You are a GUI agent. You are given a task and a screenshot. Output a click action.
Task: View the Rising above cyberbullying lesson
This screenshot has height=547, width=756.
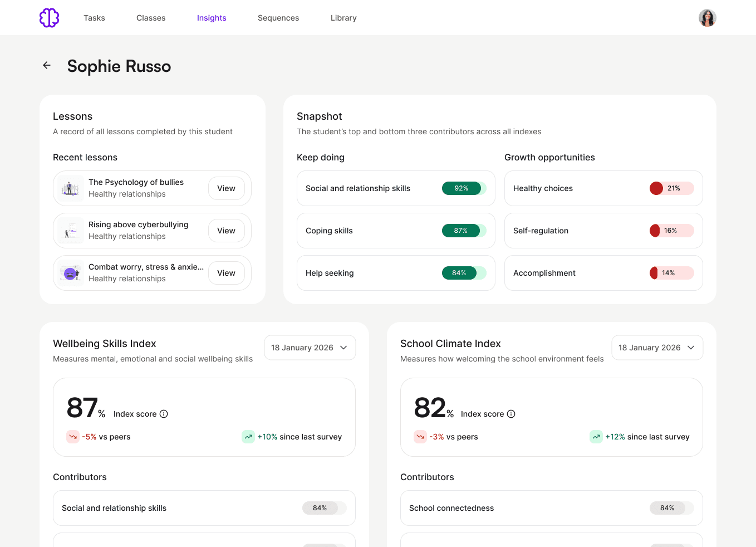[226, 231]
